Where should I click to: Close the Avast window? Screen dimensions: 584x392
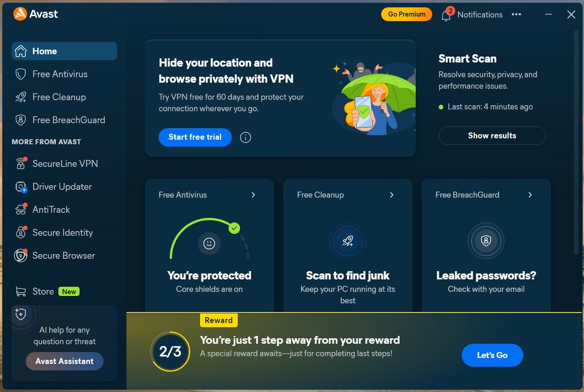[x=571, y=15]
